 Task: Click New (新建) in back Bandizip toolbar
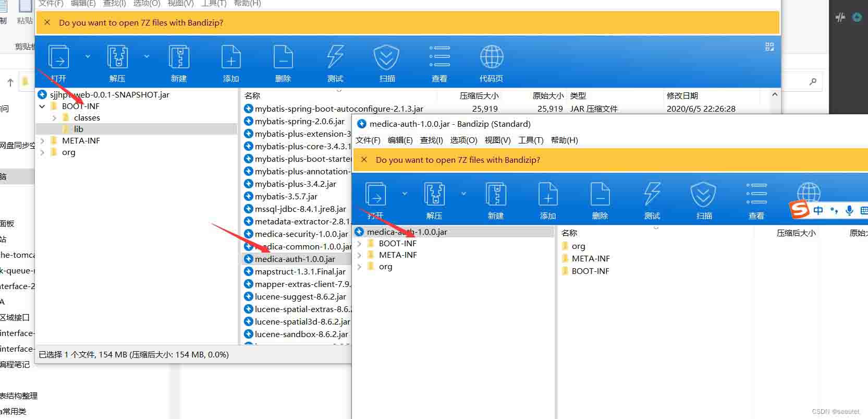pos(179,64)
